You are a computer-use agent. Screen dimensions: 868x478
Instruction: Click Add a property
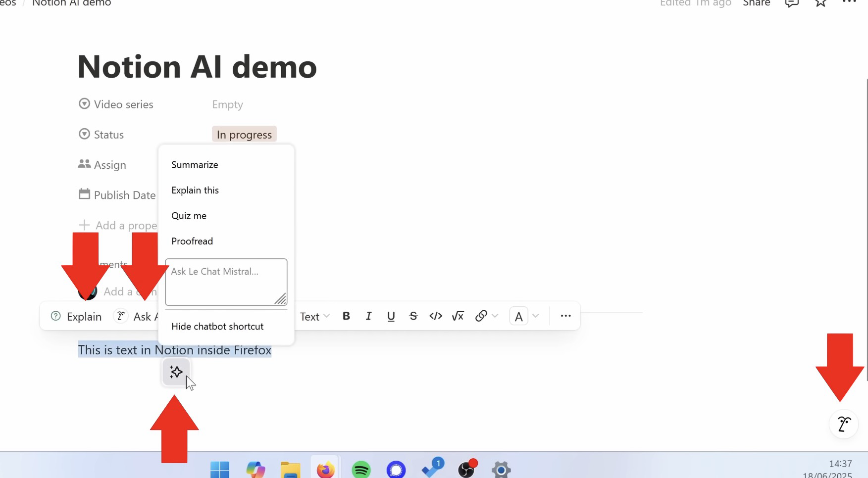(x=118, y=226)
